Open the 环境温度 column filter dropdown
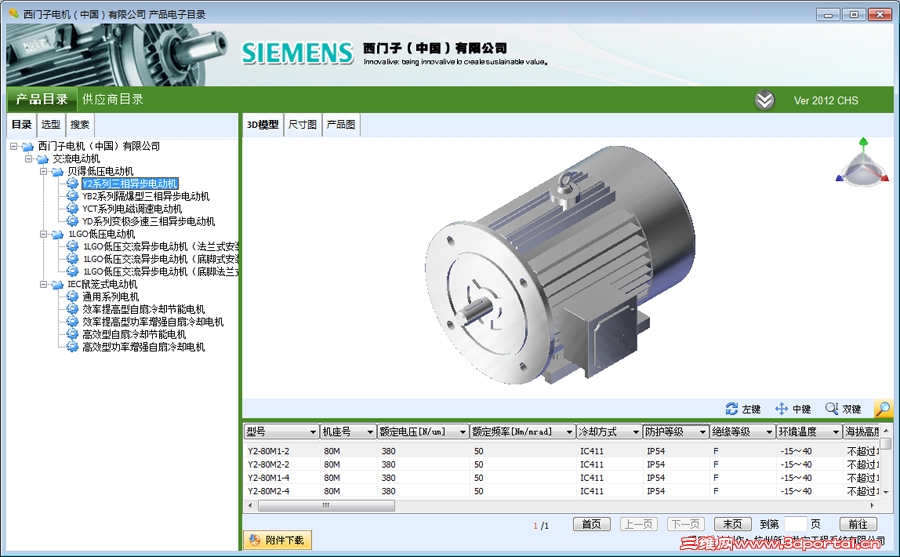This screenshot has height=557, width=900. [x=836, y=432]
